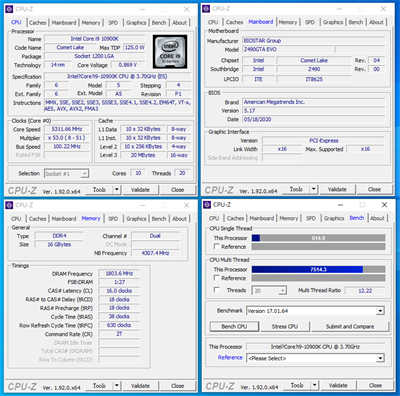
Task: Select the CPU tab in the Memory window
Action: 16,219
